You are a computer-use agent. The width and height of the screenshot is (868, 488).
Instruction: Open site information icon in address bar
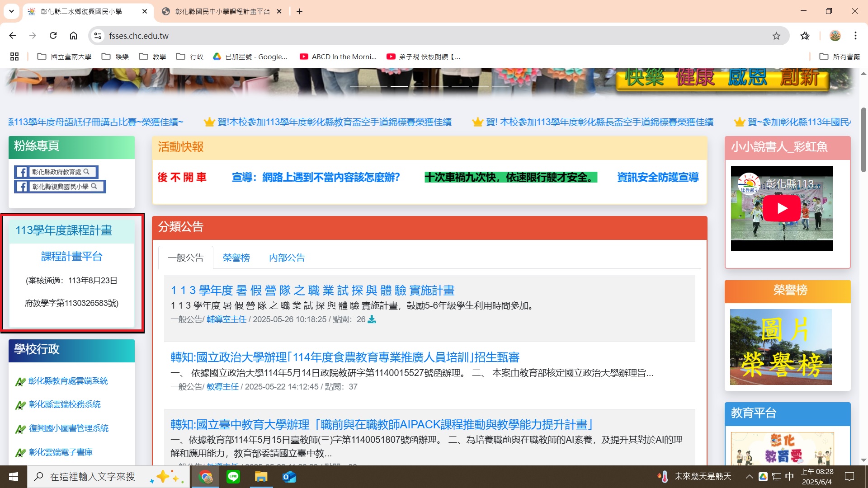click(98, 36)
